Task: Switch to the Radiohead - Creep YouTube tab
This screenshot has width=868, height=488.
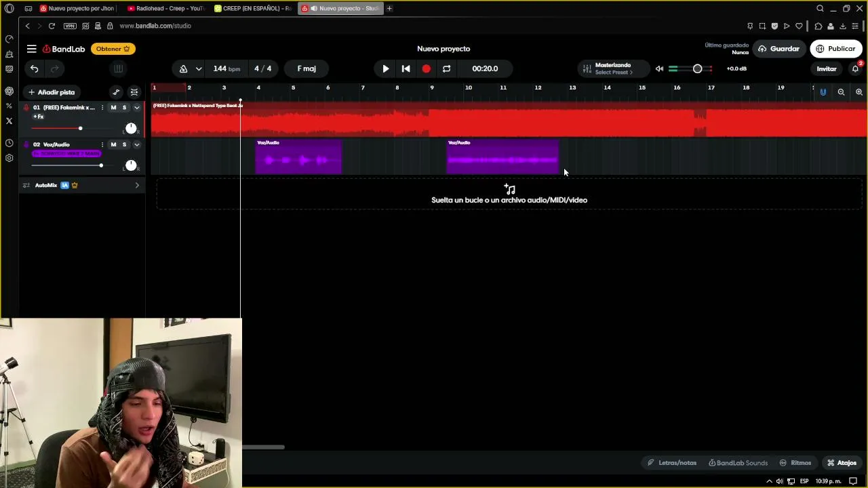Action: tap(167, 8)
